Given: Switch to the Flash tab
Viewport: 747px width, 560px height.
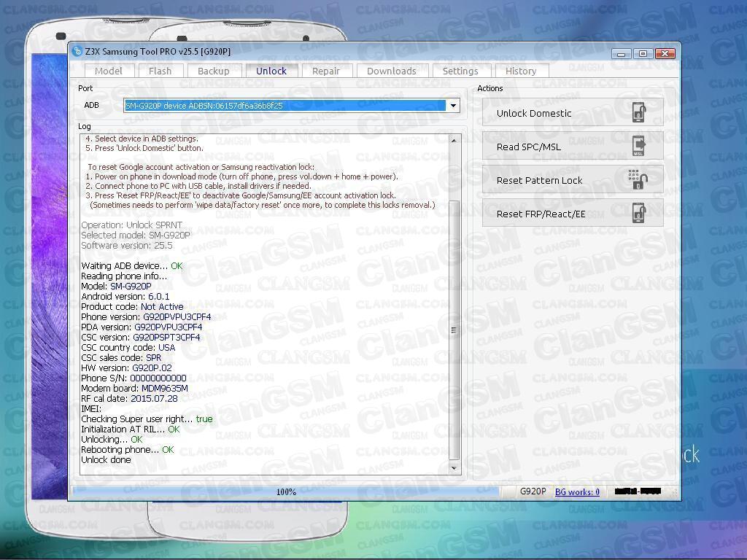Looking at the screenshot, I should tap(160, 71).
